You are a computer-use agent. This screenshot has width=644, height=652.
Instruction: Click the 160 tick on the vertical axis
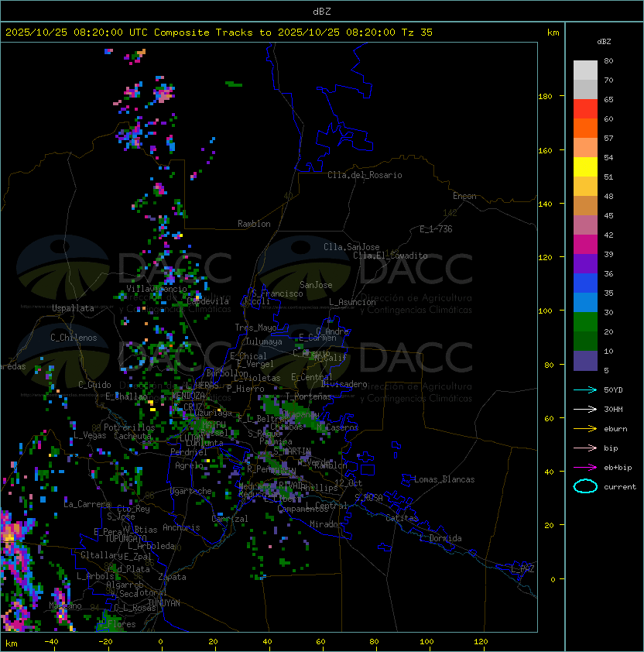(x=545, y=150)
